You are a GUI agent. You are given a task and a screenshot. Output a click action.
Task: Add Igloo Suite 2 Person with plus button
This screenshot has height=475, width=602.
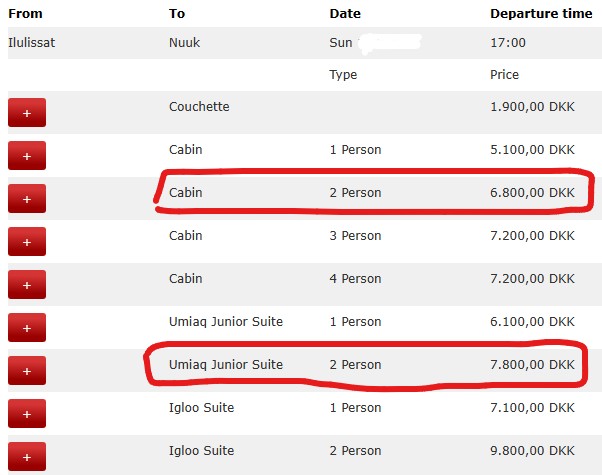27,457
